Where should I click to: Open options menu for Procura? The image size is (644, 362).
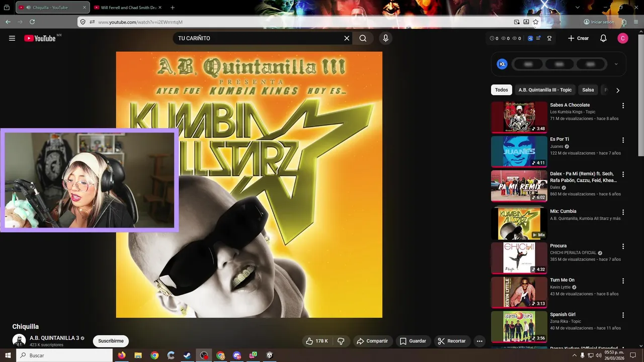click(x=623, y=246)
